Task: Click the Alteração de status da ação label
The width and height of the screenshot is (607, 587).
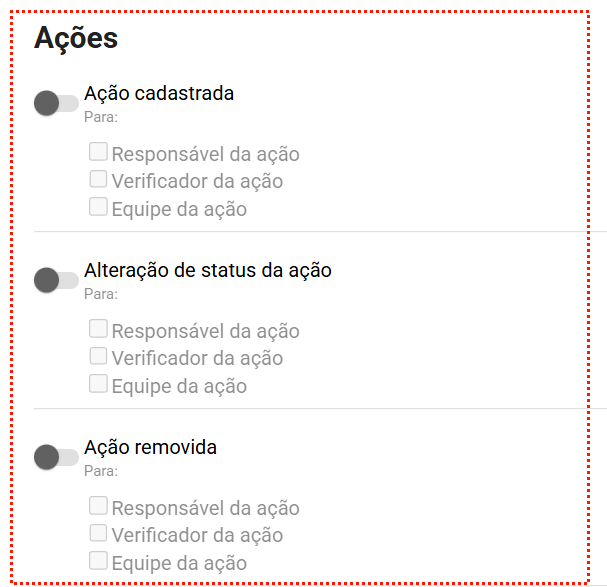Action: point(208,270)
